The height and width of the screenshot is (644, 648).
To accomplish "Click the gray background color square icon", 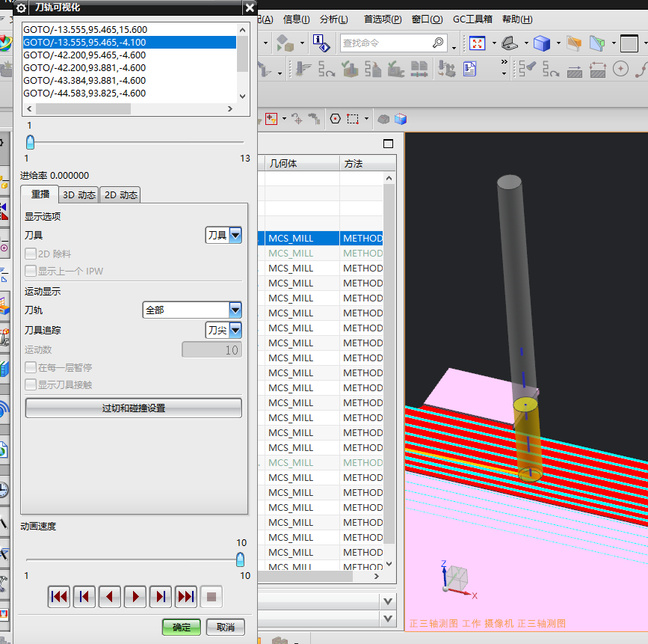I will click(x=629, y=43).
